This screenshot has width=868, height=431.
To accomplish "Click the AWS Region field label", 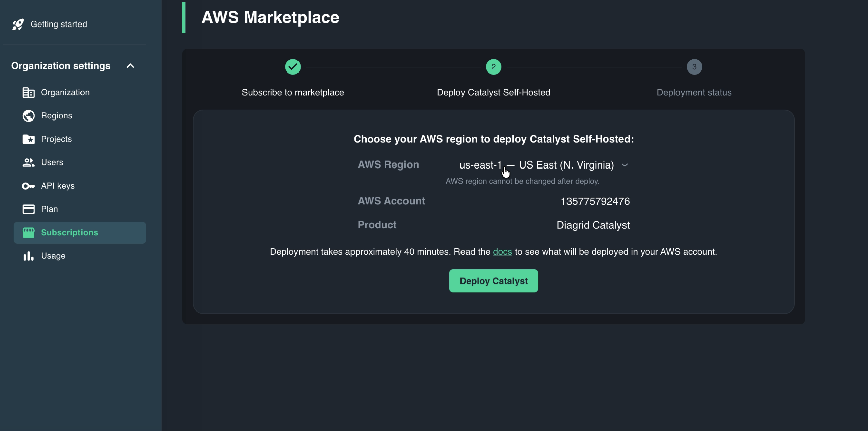I will pos(388,164).
